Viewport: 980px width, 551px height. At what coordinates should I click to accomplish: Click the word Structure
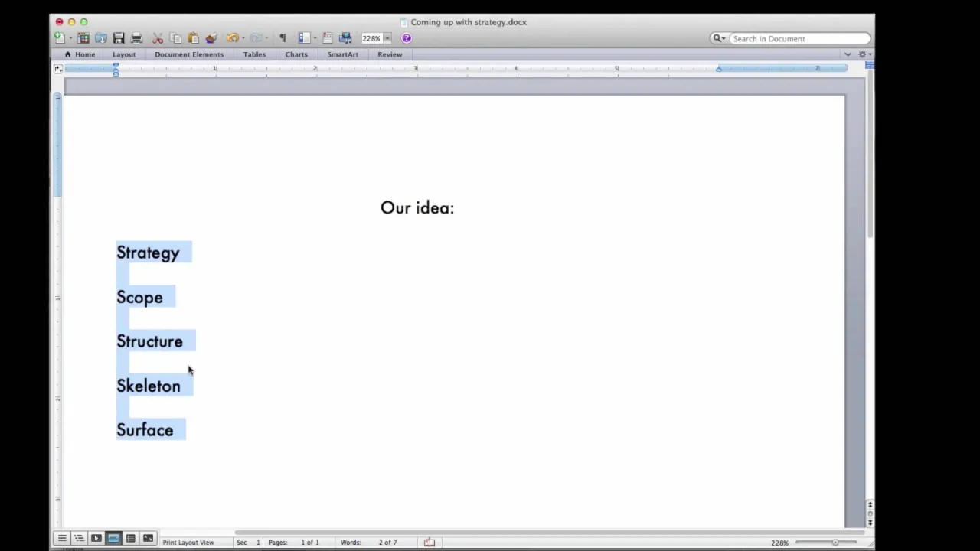149,341
